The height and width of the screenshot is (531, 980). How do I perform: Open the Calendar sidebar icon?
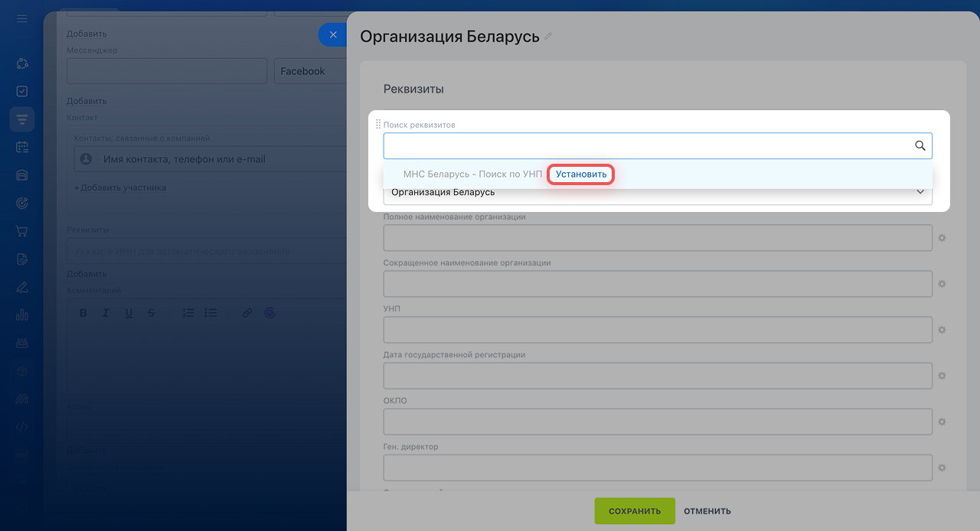[x=21, y=147]
